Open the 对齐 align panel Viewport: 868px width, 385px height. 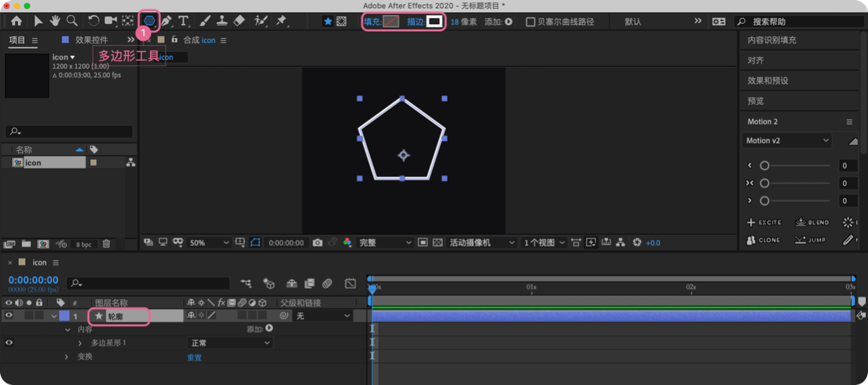point(755,60)
